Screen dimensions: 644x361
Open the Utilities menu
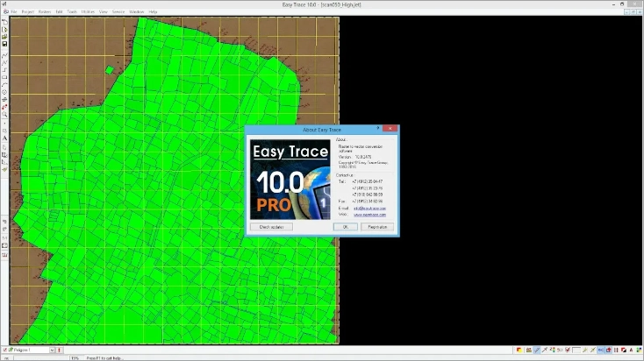tap(88, 12)
